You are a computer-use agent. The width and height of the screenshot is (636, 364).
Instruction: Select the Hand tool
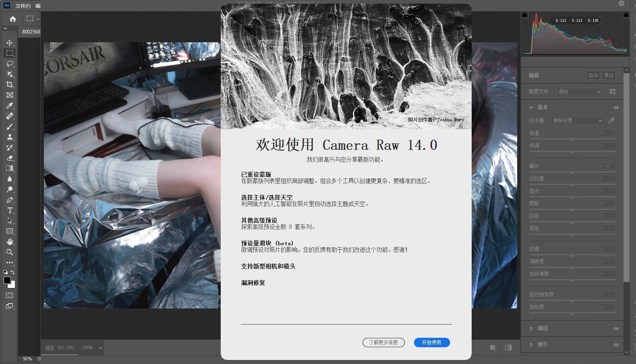click(x=10, y=242)
